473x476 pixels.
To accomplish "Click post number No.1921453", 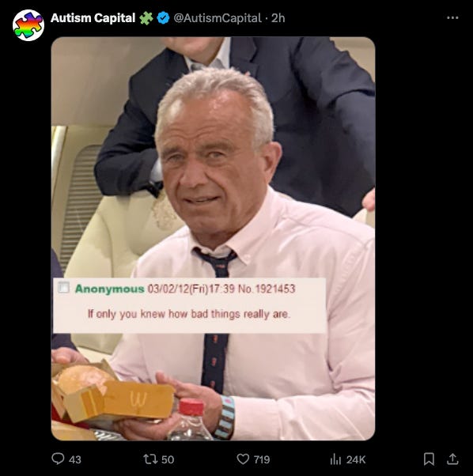I will point(267,289).
